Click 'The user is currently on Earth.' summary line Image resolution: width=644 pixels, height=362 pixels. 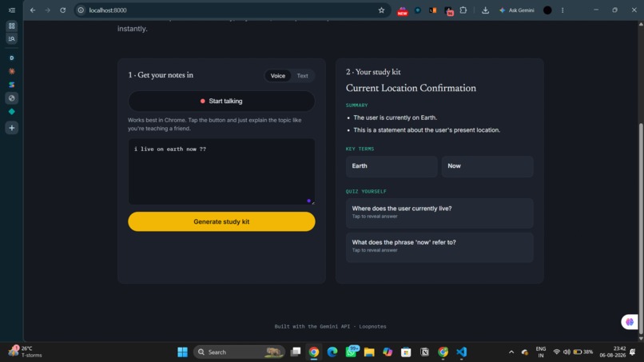(x=395, y=117)
